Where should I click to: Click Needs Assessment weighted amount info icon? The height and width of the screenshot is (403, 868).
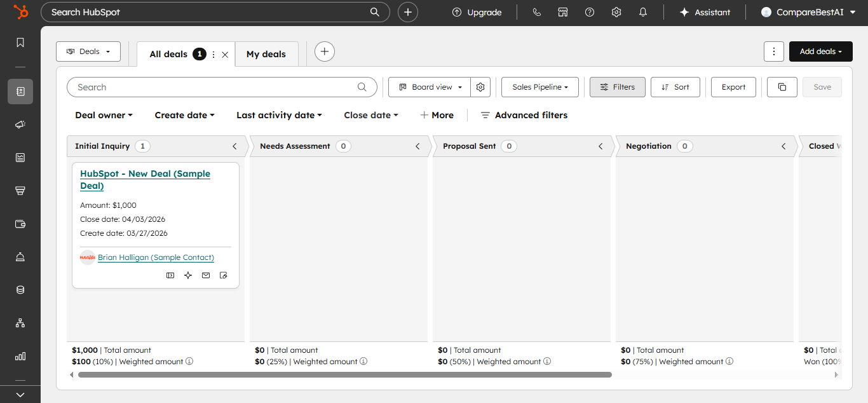pos(363,362)
